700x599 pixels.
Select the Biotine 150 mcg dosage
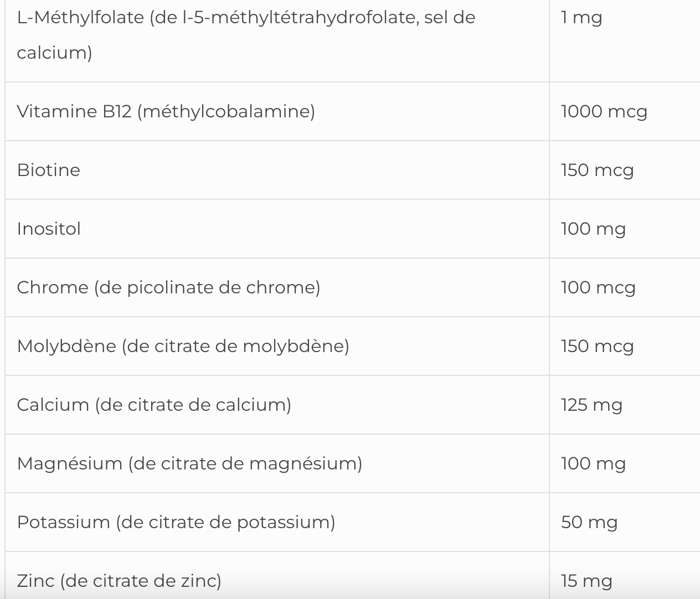[597, 171]
